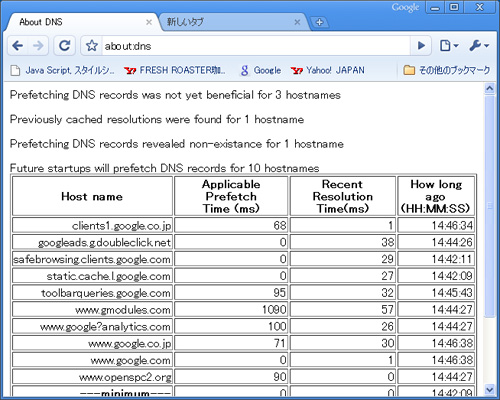Maximize the Chrome window

point(454,8)
